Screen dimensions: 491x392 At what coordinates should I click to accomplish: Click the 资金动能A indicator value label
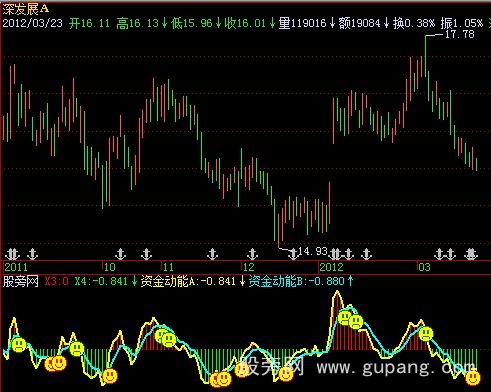click(188, 281)
